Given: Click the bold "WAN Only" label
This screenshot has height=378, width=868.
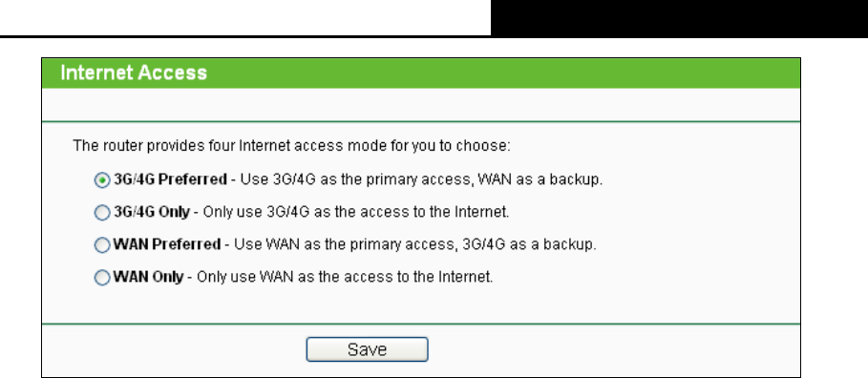Looking at the screenshot, I should [148, 277].
